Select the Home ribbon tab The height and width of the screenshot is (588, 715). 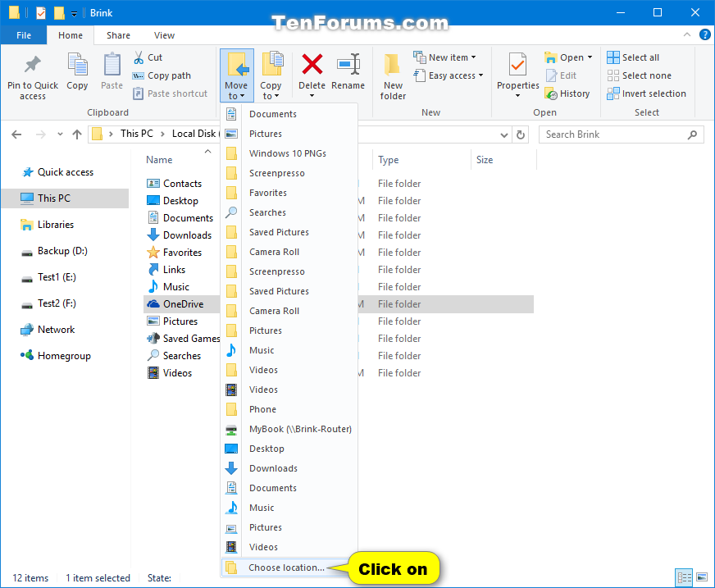pyautogui.click(x=71, y=35)
